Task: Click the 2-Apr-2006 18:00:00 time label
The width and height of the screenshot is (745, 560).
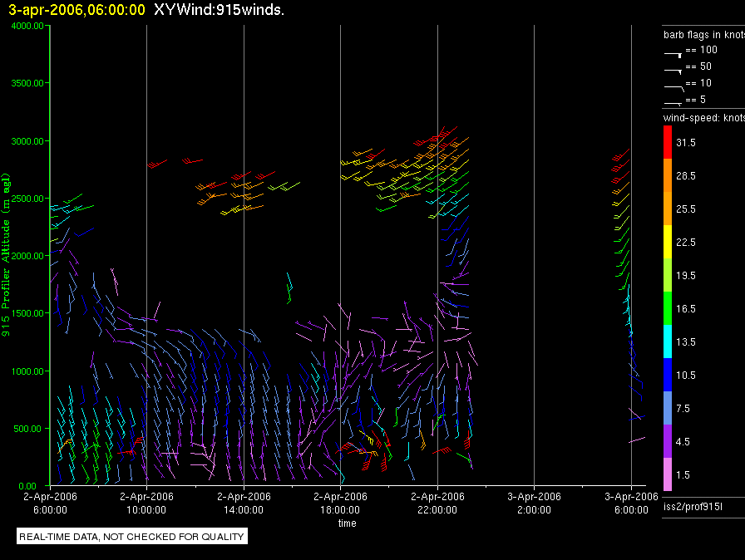Action: click(x=340, y=503)
